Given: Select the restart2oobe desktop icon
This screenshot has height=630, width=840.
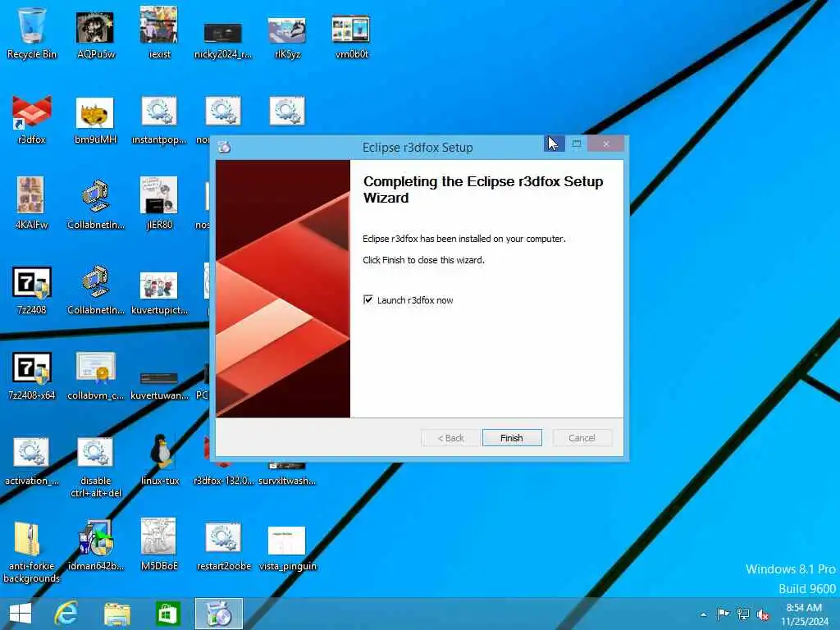Looking at the screenshot, I should point(223,546).
